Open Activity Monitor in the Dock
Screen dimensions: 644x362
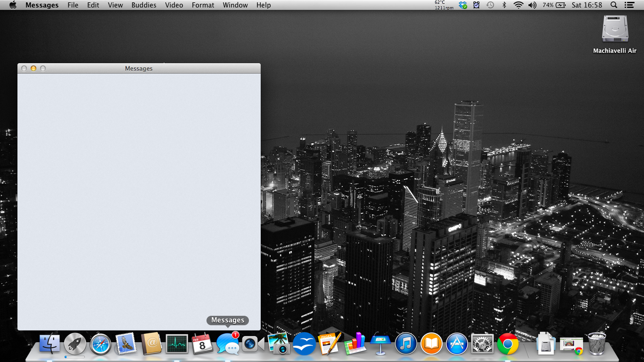pyautogui.click(x=177, y=344)
